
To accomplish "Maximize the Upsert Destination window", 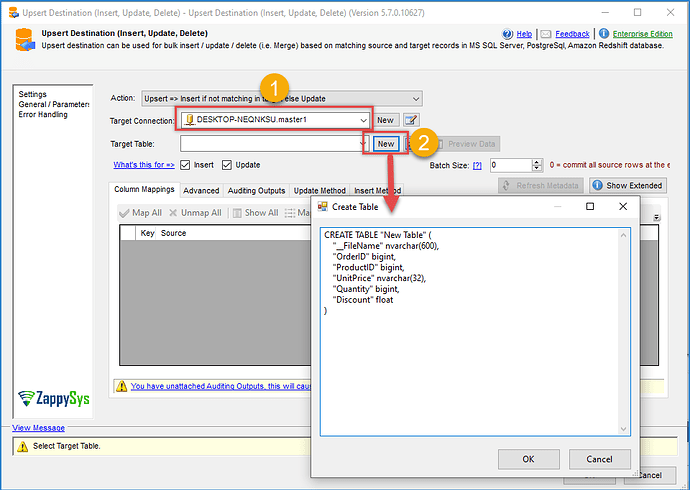I will tap(637, 12).
